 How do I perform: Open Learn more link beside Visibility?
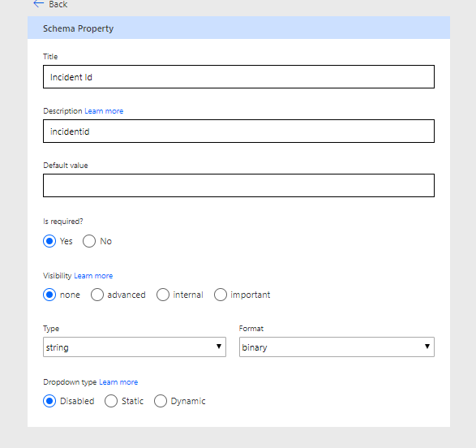(x=93, y=276)
